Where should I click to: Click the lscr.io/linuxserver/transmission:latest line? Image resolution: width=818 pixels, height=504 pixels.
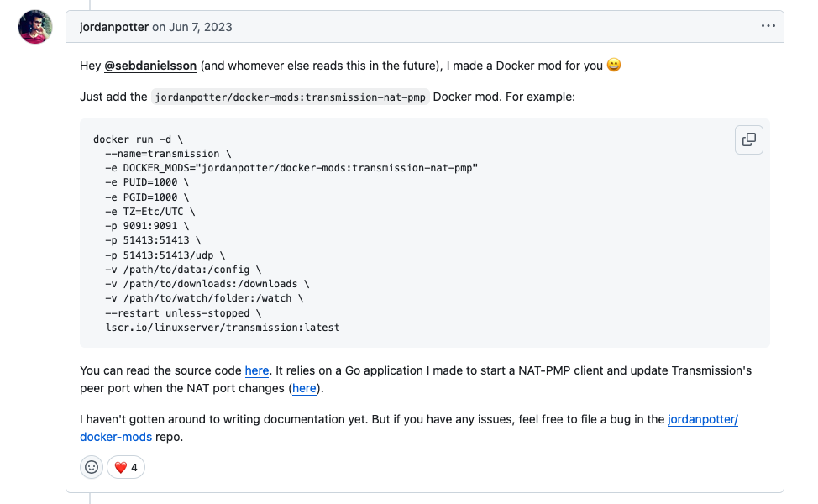tap(222, 327)
